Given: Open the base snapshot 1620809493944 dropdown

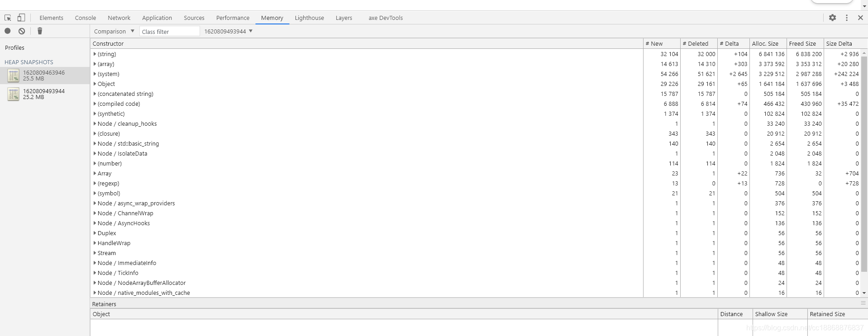Looking at the screenshot, I should 228,31.
